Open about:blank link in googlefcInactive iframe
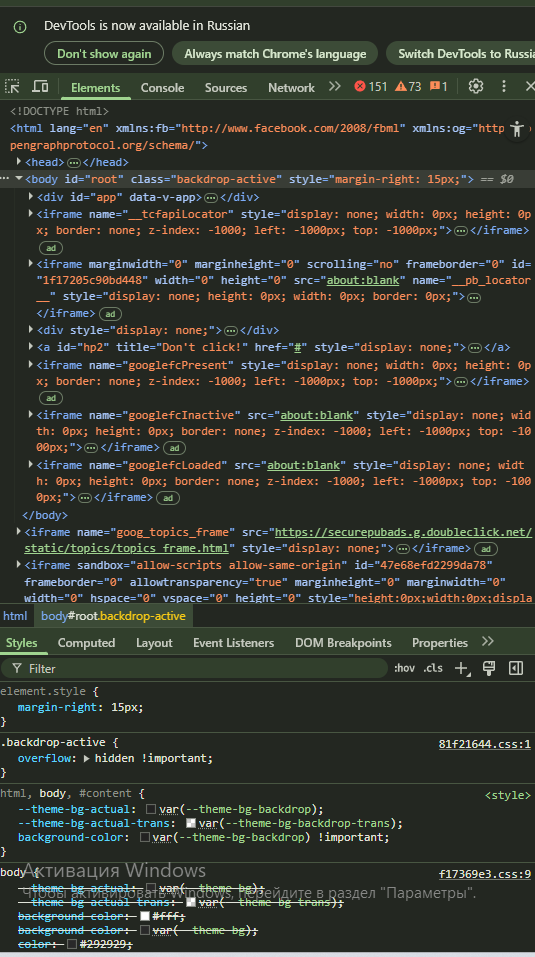Viewport: 535px width, 957px height. (317, 415)
